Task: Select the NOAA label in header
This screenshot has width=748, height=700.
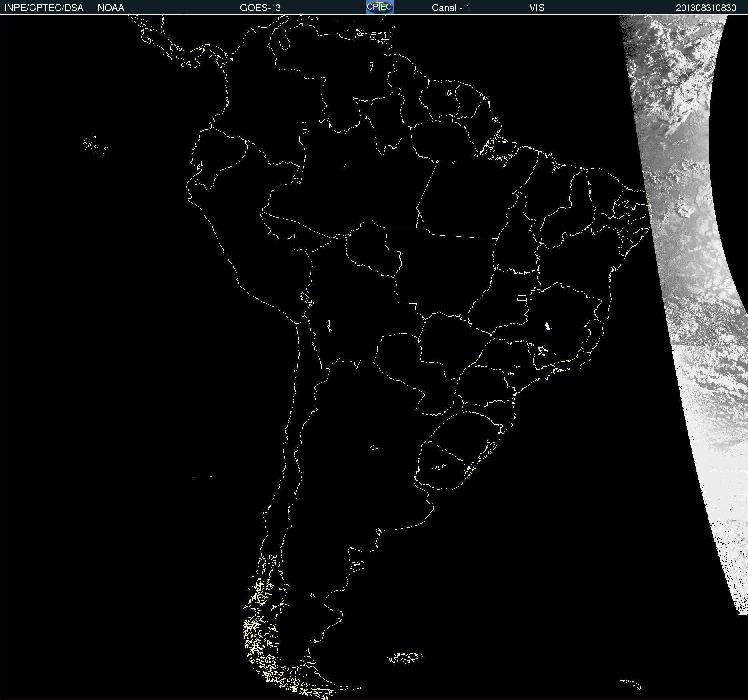Action: (x=111, y=8)
